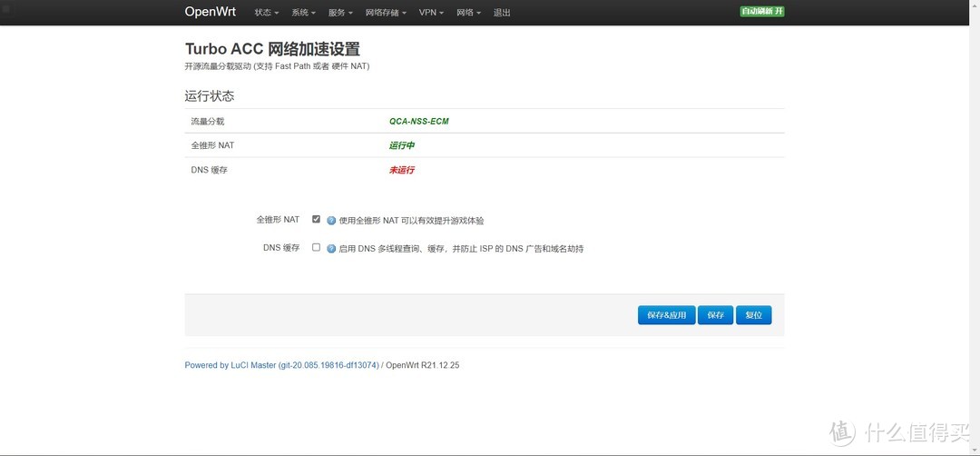Click help icon beside 全锥形 NAT option
This screenshot has height=456, width=980.
pos(331,220)
